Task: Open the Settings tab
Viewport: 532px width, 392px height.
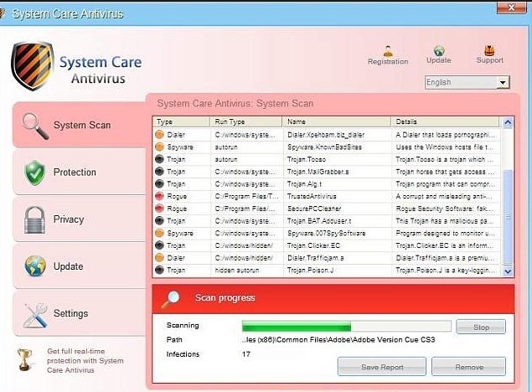Action: pos(80,313)
